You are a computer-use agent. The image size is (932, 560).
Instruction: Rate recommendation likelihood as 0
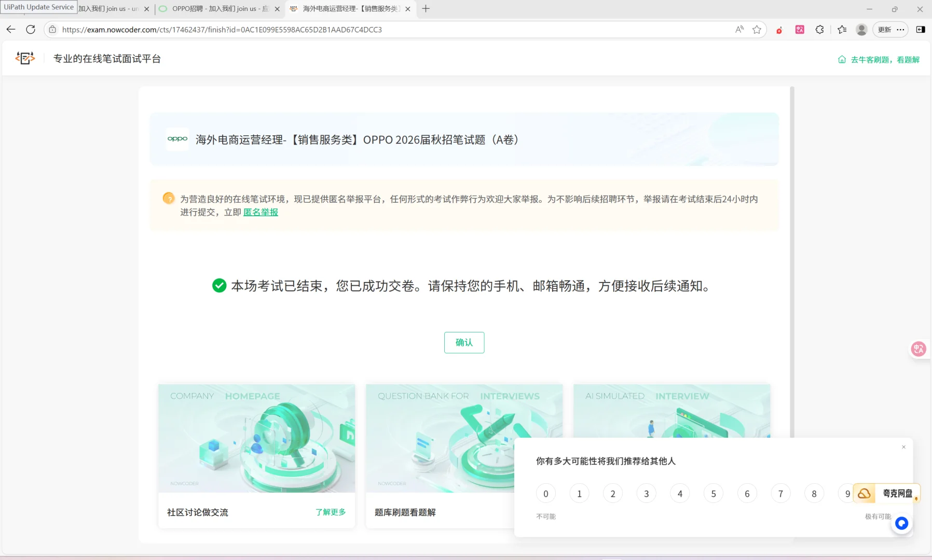pyautogui.click(x=546, y=494)
